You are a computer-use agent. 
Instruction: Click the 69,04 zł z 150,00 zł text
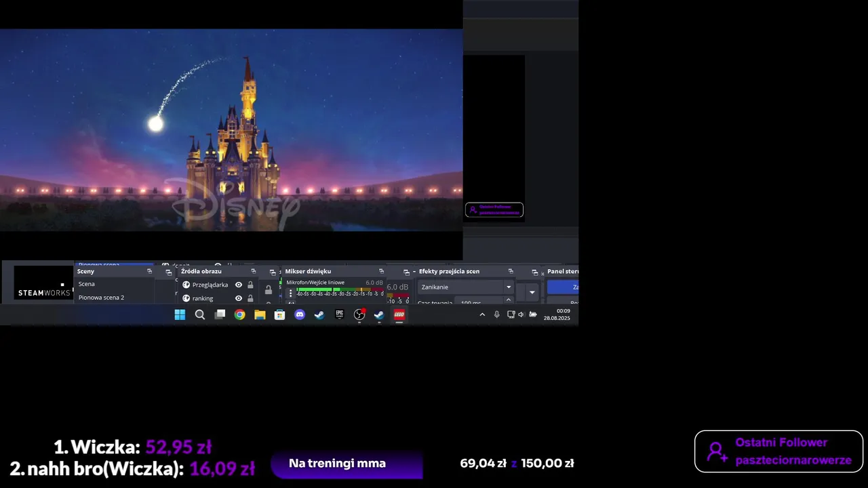coord(517,464)
